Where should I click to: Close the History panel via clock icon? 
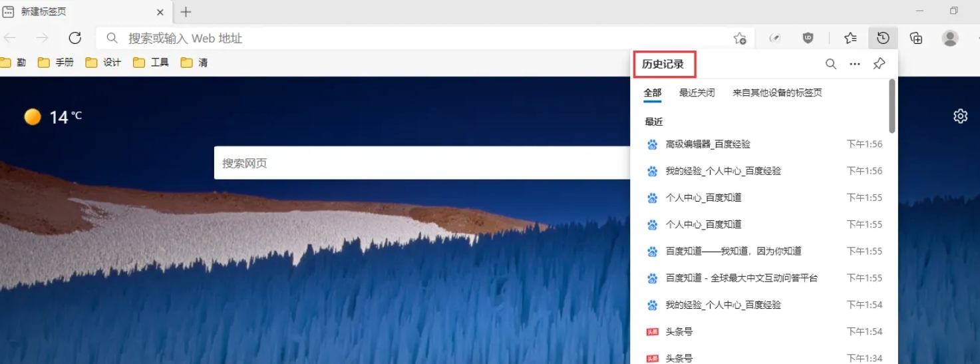tap(883, 38)
